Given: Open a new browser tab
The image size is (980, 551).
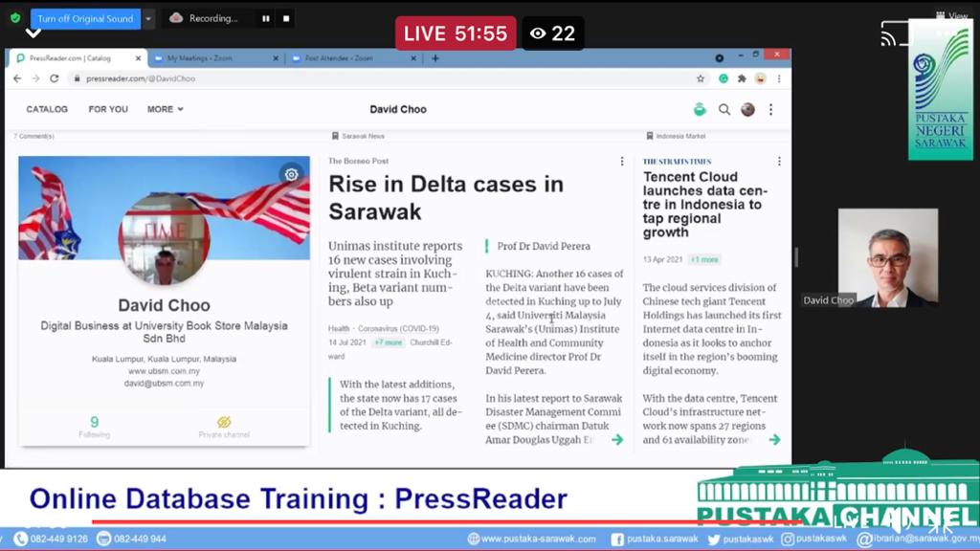Looking at the screenshot, I should (x=435, y=58).
